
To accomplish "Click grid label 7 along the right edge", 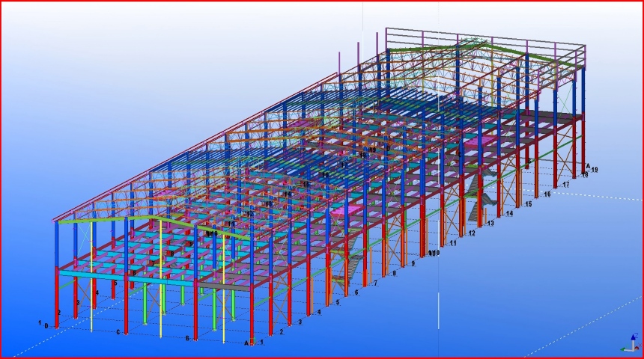I will pos(374,283).
